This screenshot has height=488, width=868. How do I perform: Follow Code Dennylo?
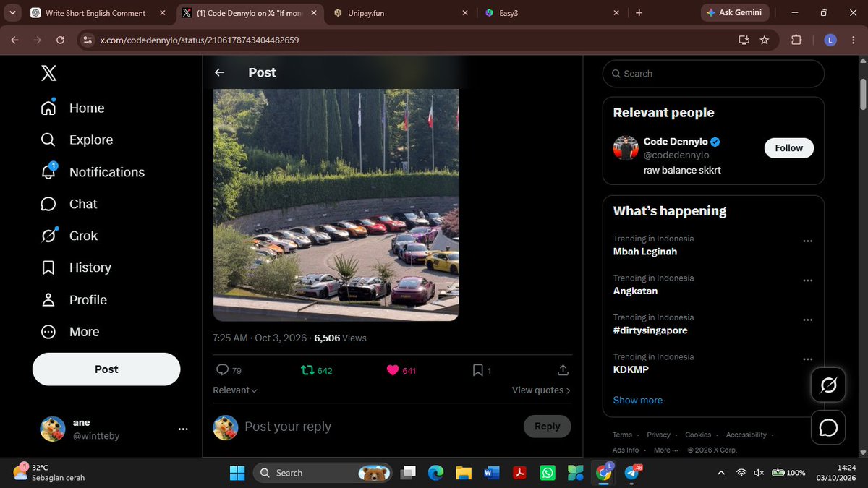click(789, 147)
